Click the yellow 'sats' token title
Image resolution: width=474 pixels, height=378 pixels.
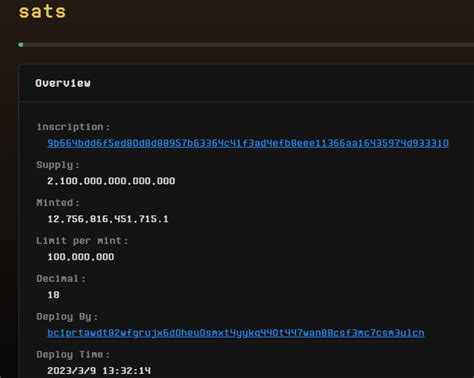[42, 12]
